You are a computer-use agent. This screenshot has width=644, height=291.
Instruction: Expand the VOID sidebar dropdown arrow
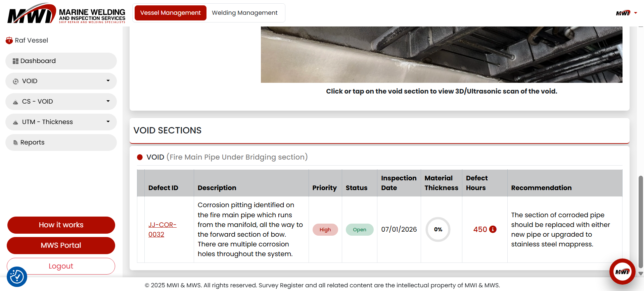point(108,81)
